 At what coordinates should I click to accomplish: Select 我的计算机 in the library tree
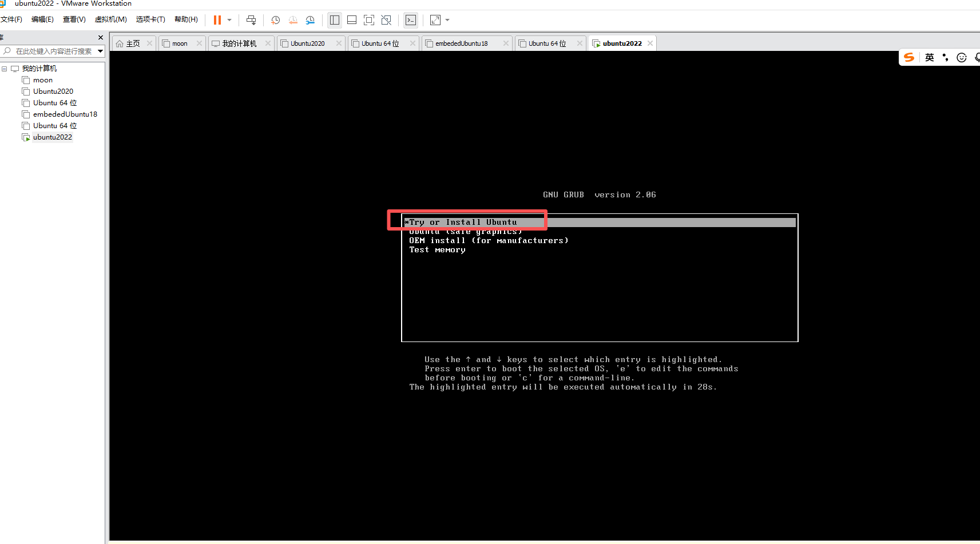pos(39,69)
